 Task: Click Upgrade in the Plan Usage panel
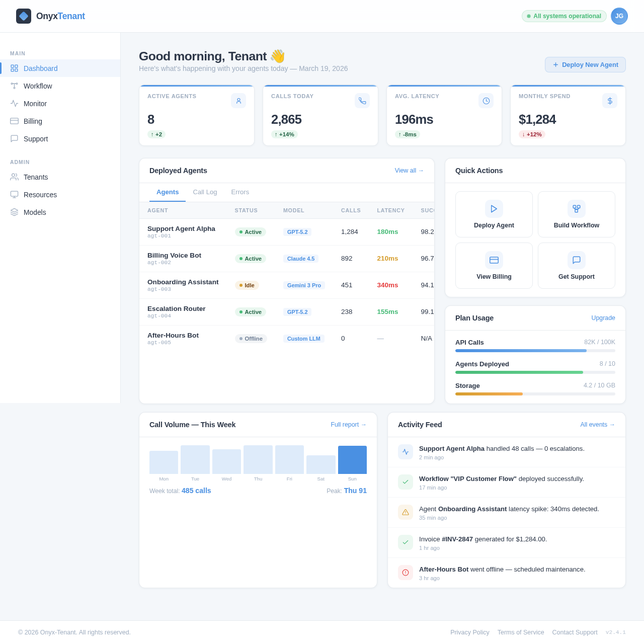pos(603,318)
